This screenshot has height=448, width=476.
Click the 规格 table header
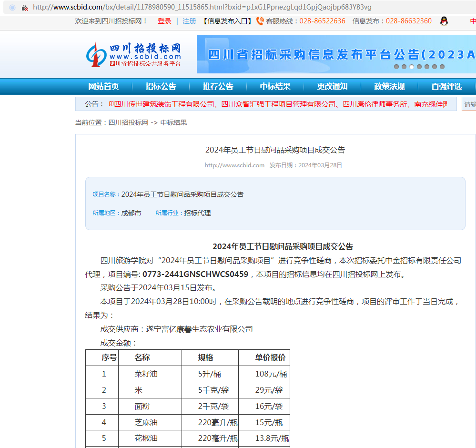point(205,357)
